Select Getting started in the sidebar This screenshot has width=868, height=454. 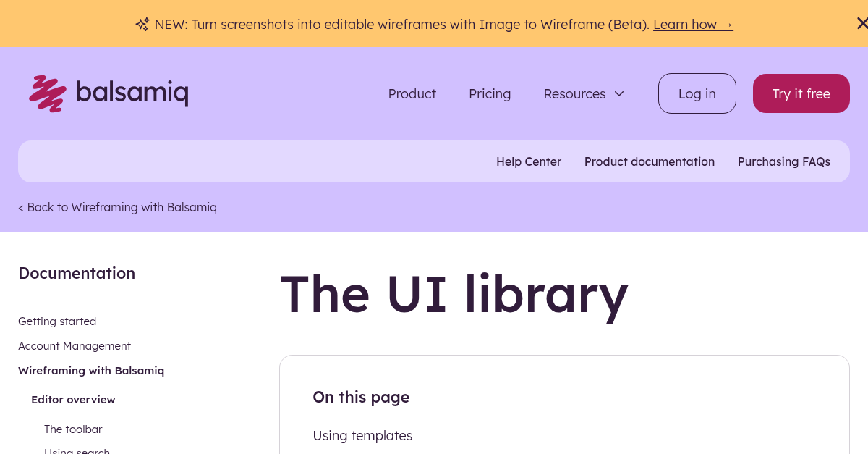coord(57,321)
